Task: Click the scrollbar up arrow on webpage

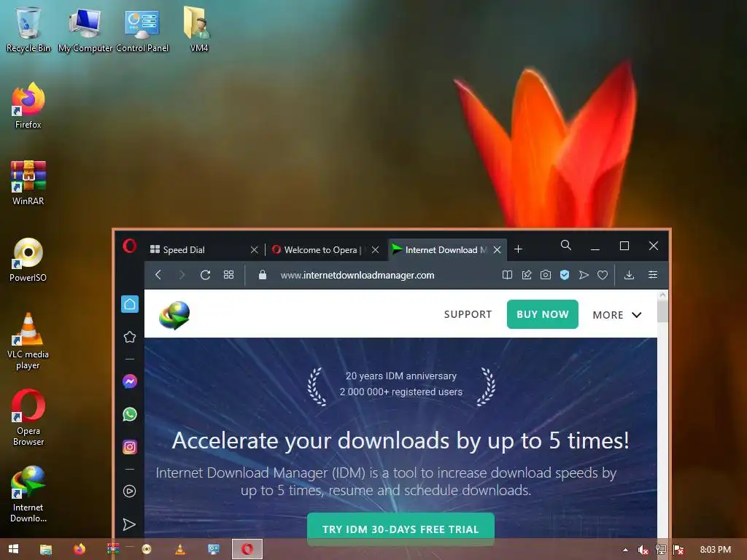Action: click(662, 295)
